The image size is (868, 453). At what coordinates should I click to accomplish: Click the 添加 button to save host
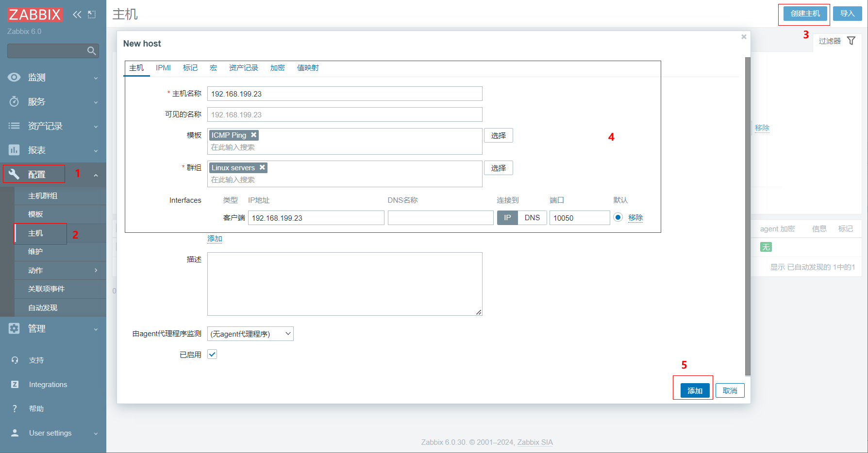coord(695,390)
